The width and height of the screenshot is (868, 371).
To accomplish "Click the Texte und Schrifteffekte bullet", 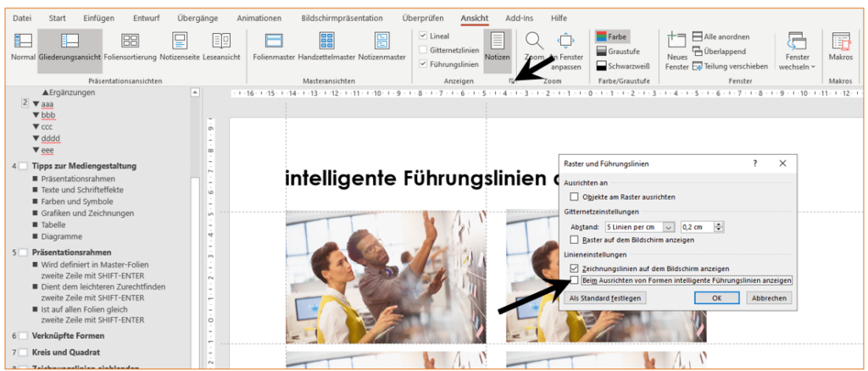I will pyautogui.click(x=82, y=190).
